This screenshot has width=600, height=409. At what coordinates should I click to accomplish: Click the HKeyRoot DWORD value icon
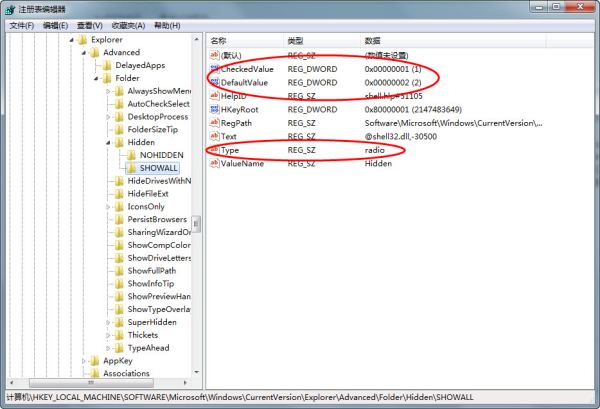tap(215, 109)
